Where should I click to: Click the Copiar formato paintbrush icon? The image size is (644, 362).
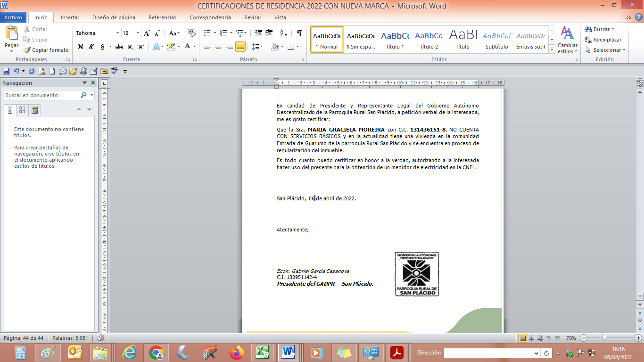(x=27, y=50)
